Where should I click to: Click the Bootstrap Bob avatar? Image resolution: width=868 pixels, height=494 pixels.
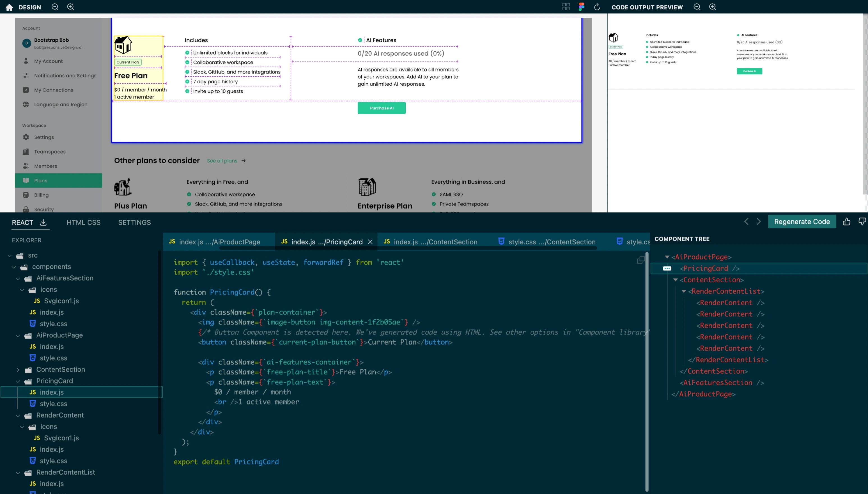pyautogui.click(x=26, y=43)
